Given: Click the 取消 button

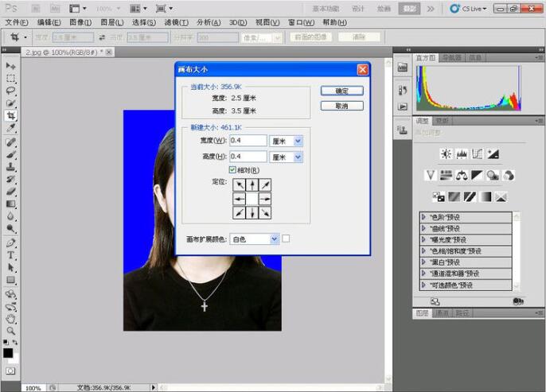Looking at the screenshot, I should pyautogui.click(x=341, y=106).
